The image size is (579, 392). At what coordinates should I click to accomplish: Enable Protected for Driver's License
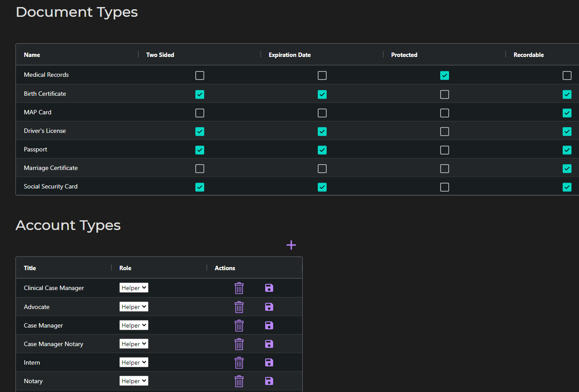445,131
